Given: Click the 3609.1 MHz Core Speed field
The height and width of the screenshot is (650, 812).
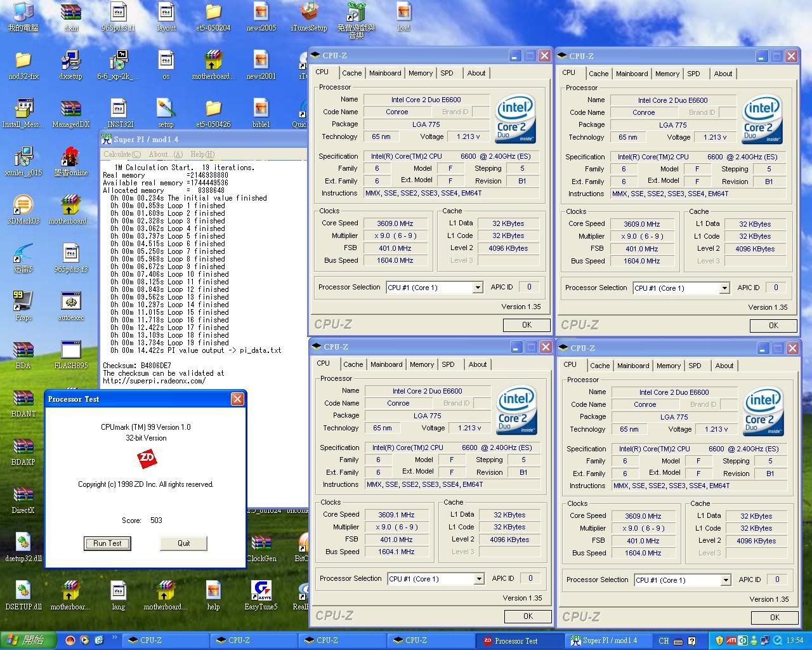Looking at the screenshot, I should click(397, 515).
